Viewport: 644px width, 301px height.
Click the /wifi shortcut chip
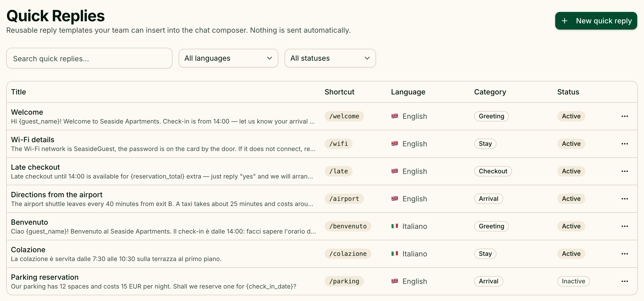(x=338, y=144)
